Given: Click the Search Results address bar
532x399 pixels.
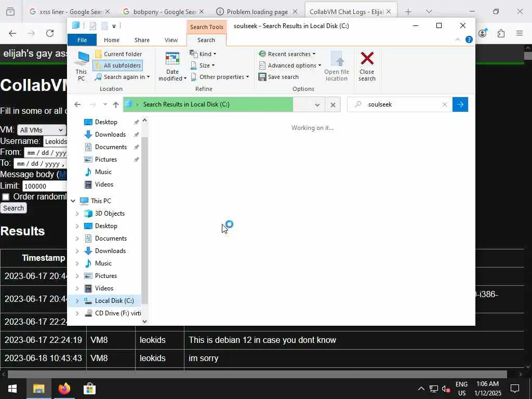Looking at the screenshot, I should [208, 104].
